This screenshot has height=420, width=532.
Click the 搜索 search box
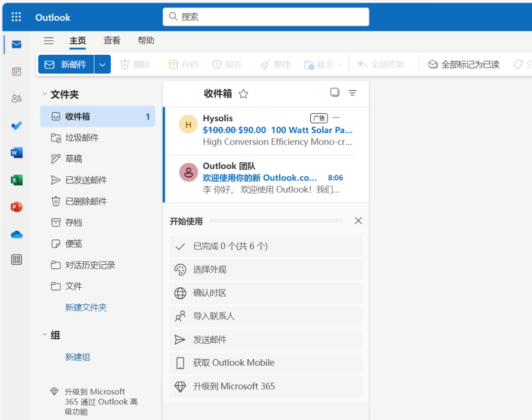pos(266,17)
